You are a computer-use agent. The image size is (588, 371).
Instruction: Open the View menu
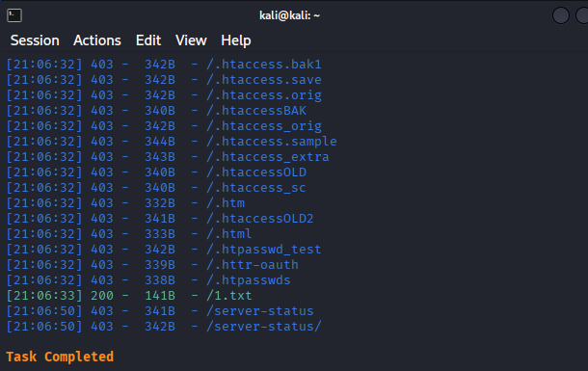[191, 40]
